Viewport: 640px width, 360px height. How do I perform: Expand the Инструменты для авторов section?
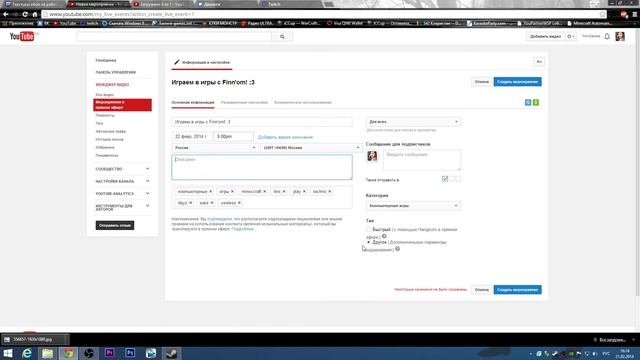[x=122, y=207]
